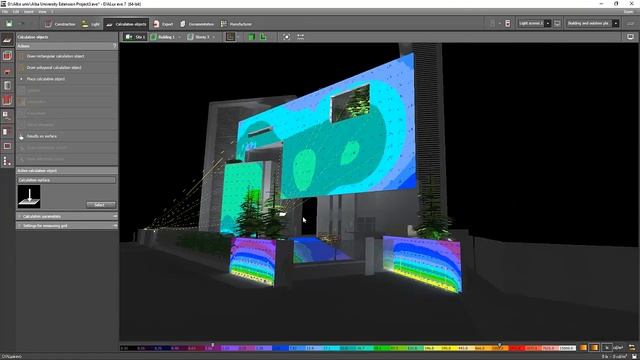Click the 3D view icon in view toolbar
640x360 pixels.
tap(230, 37)
